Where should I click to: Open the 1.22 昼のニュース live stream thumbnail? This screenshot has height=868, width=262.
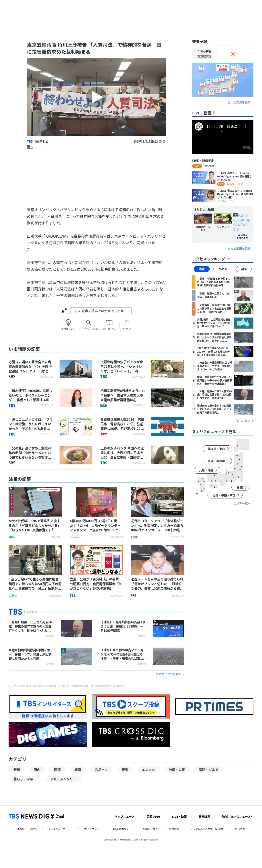[204, 178]
